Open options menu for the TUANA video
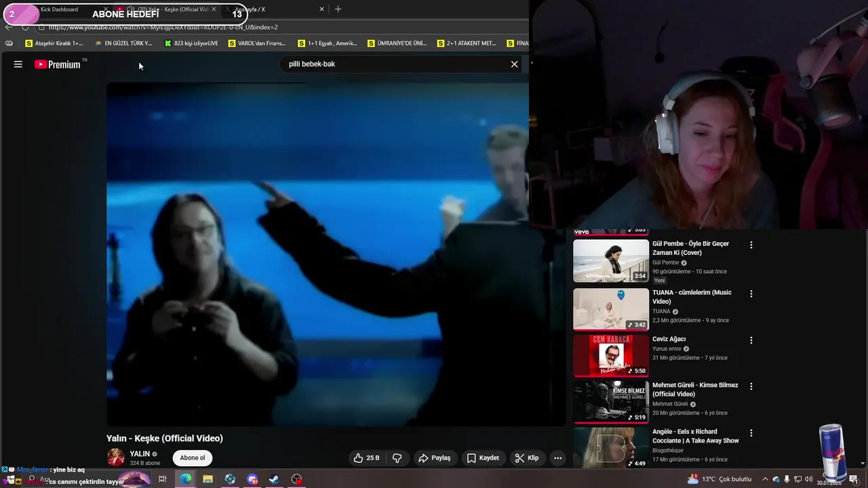The height and width of the screenshot is (488, 868). (x=751, y=293)
